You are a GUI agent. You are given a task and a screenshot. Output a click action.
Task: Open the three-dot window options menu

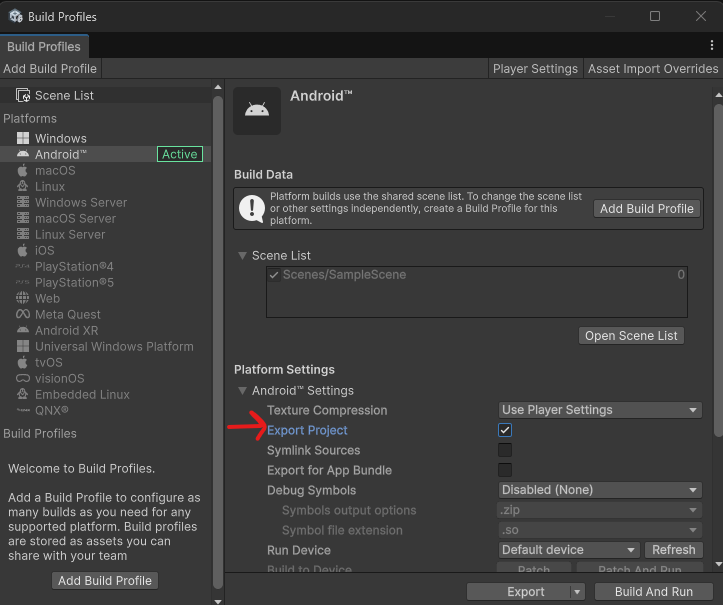point(711,45)
